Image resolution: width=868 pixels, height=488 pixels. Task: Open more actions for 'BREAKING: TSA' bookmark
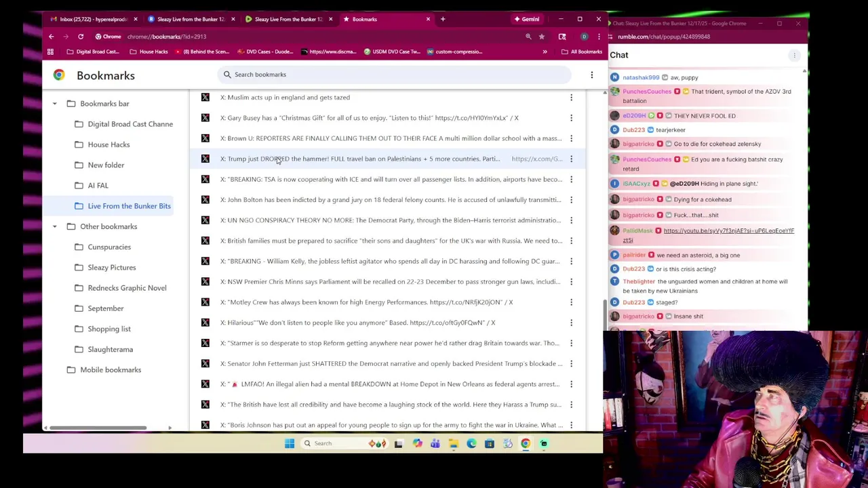[571, 180]
